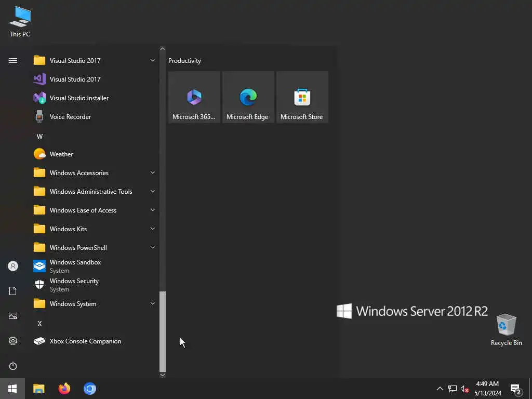The height and width of the screenshot is (399, 532).
Task: Open the Windows Security shield icon
Action: [39, 285]
